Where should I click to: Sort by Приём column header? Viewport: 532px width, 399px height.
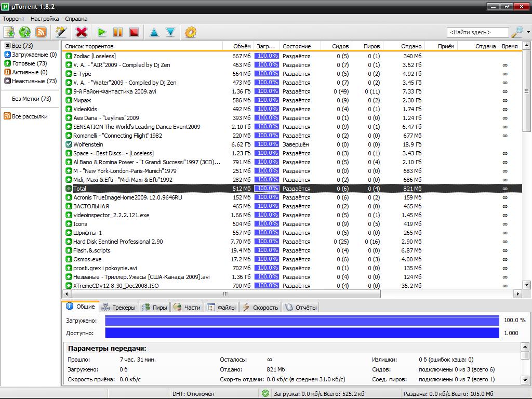(441, 46)
